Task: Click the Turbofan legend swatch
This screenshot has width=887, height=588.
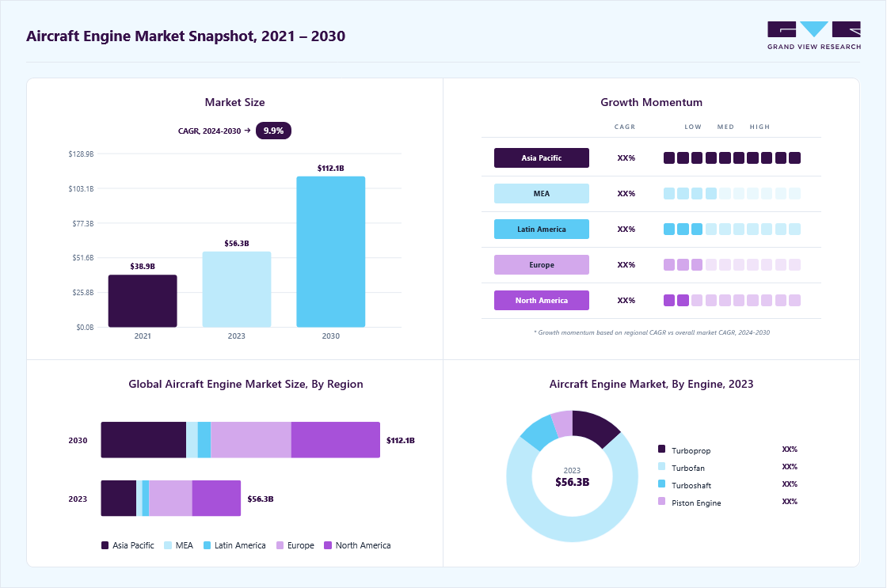Action: (x=662, y=466)
